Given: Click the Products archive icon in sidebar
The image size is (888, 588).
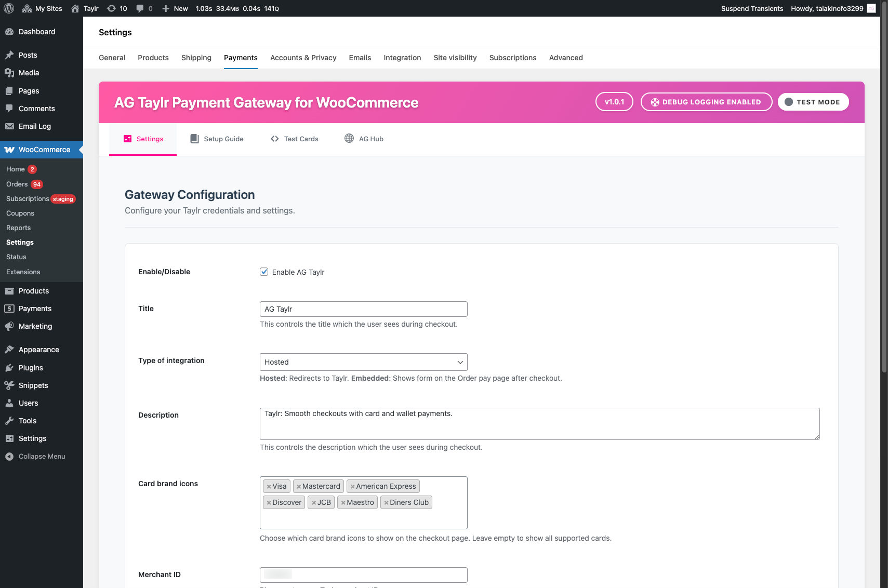Looking at the screenshot, I should tap(9, 291).
